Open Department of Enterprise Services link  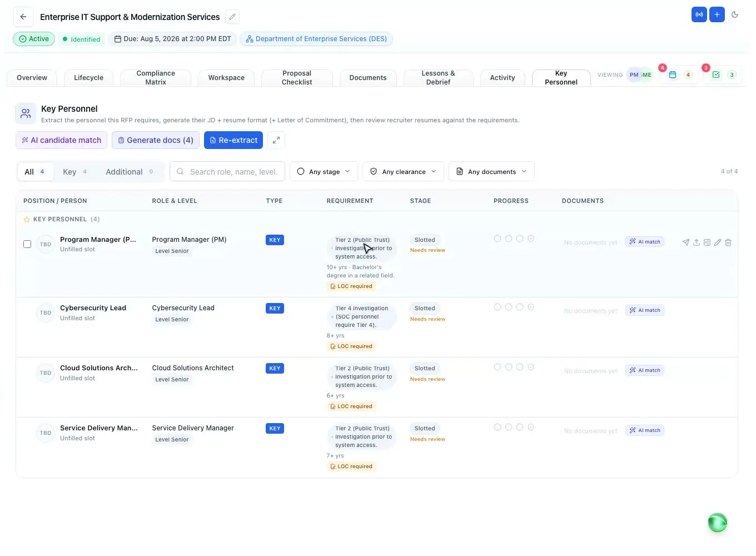pos(316,39)
